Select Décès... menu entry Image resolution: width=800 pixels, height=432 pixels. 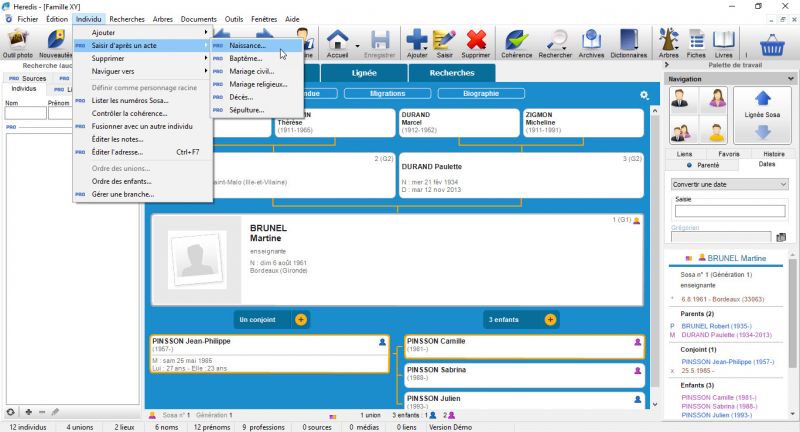point(257,97)
